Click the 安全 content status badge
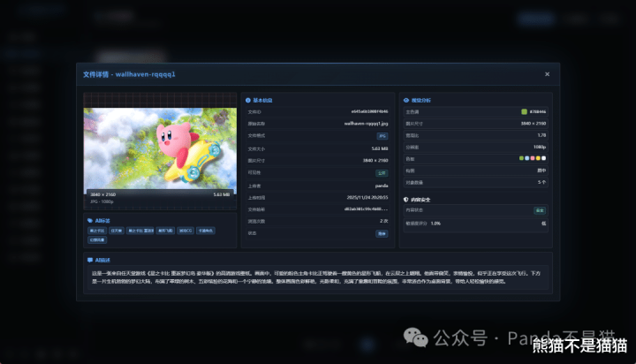The width and height of the screenshot is (636, 364). point(540,210)
